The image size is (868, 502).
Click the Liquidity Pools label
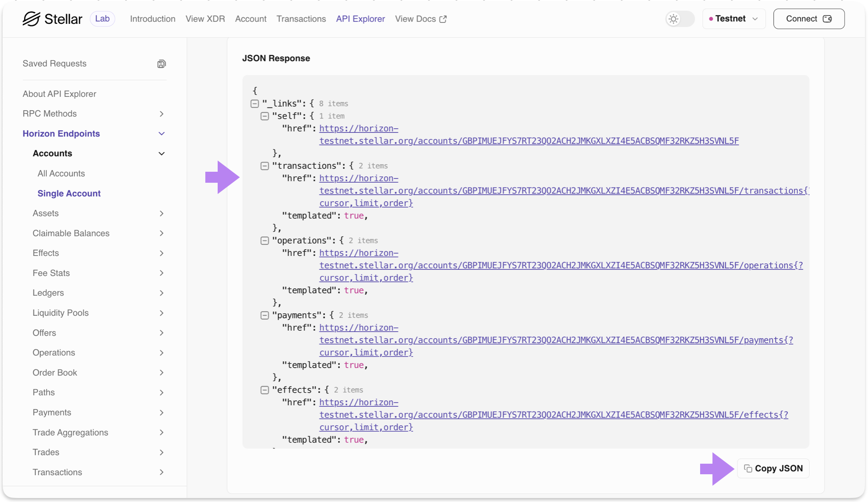click(x=61, y=313)
